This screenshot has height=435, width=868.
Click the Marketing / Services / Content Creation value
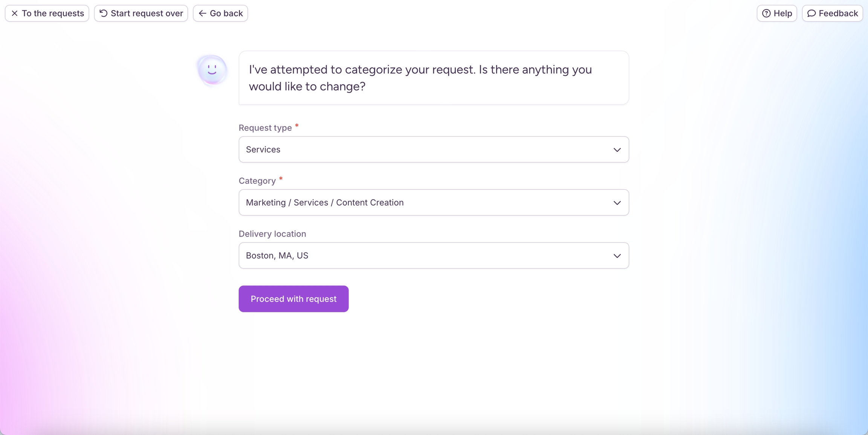324,203
